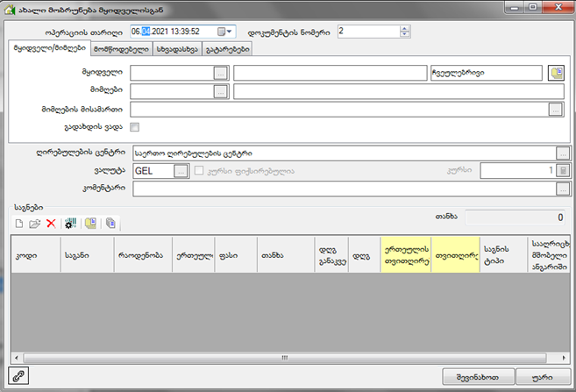Click the open folder icon in საგნები toolbar
Viewport: 576px width, 392px height.
click(x=34, y=224)
